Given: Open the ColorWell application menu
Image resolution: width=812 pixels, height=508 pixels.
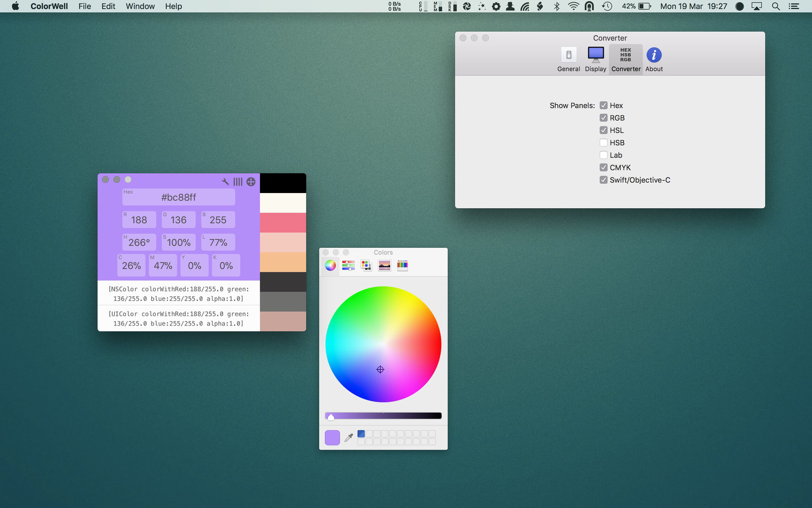Looking at the screenshot, I should [49, 6].
